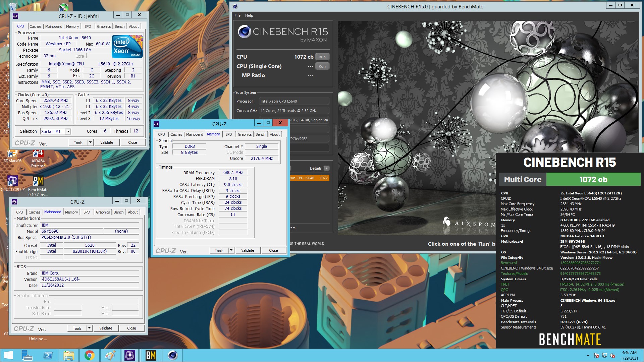
Task: Click Cinebench window title bar icon
Action: (235, 6)
